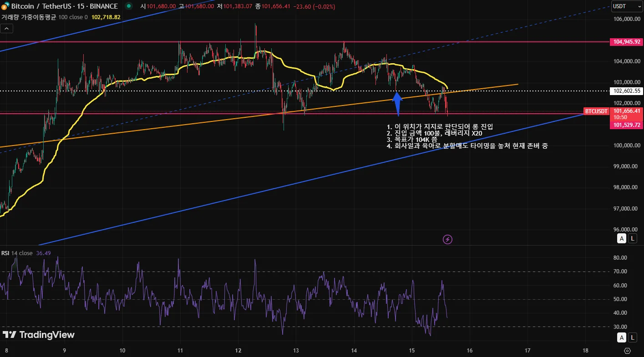Click the 50.00 RSI axis label
This screenshot has width=644, height=357.
[620, 299]
